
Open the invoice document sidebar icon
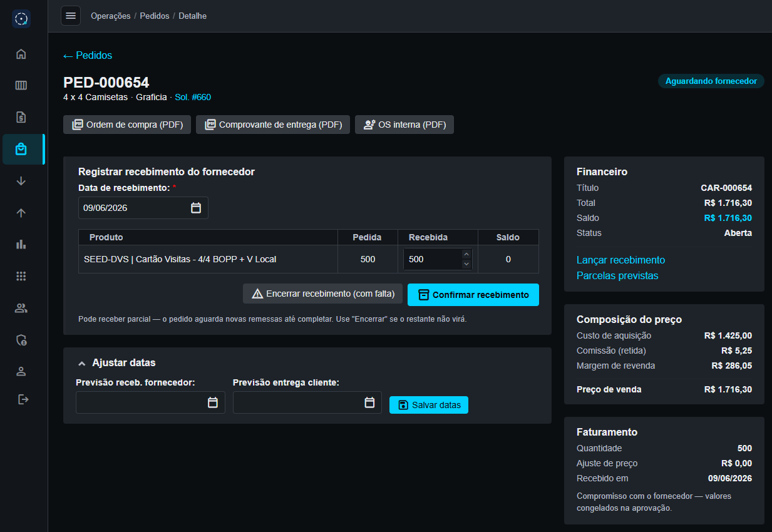click(21, 117)
